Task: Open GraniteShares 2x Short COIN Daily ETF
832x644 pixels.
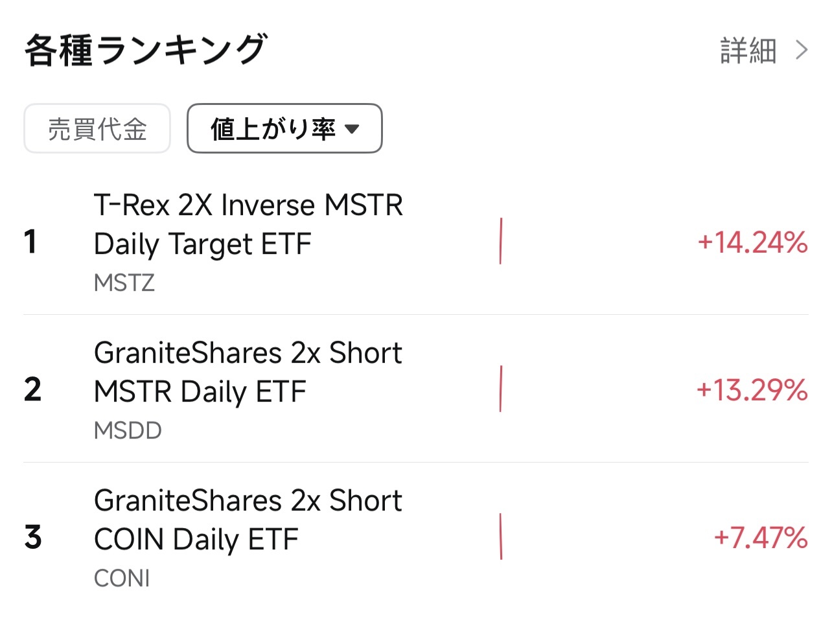Action: pyautogui.click(x=248, y=519)
